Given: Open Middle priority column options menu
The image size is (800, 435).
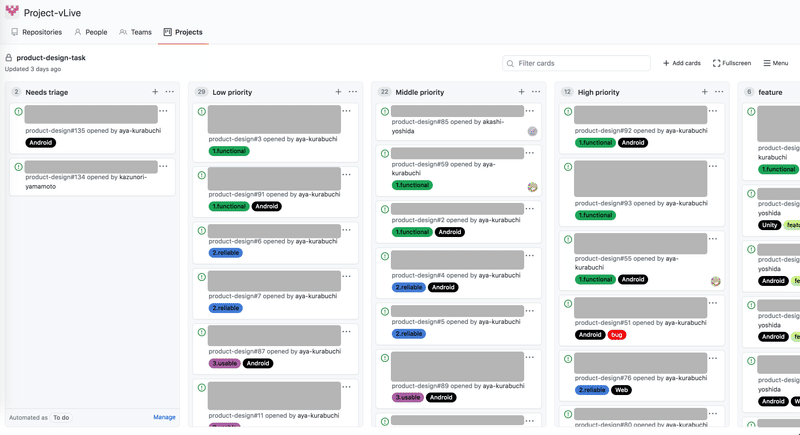Looking at the screenshot, I should pos(536,92).
